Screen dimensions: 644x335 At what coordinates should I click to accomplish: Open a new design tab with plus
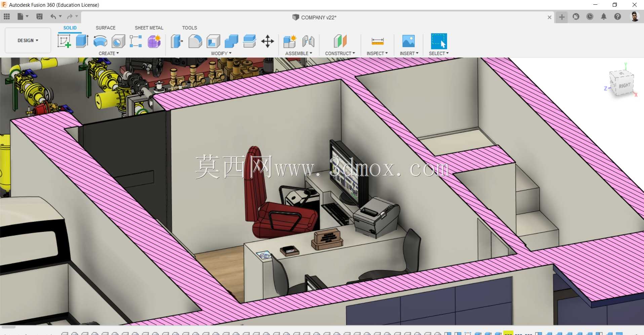(562, 17)
